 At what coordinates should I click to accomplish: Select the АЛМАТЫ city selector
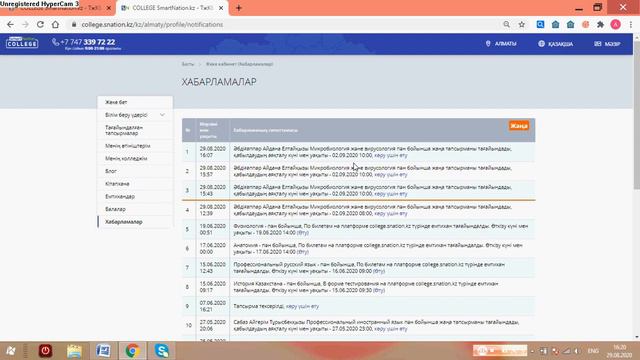pyautogui.click(x=501, y=44)
